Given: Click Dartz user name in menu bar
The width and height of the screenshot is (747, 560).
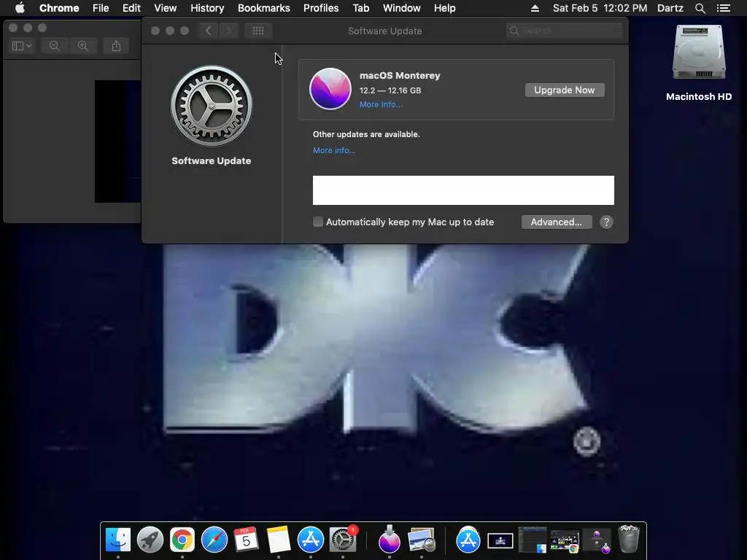Looking at the screenshot, I should pyautogui.click(x=670, y=8).
